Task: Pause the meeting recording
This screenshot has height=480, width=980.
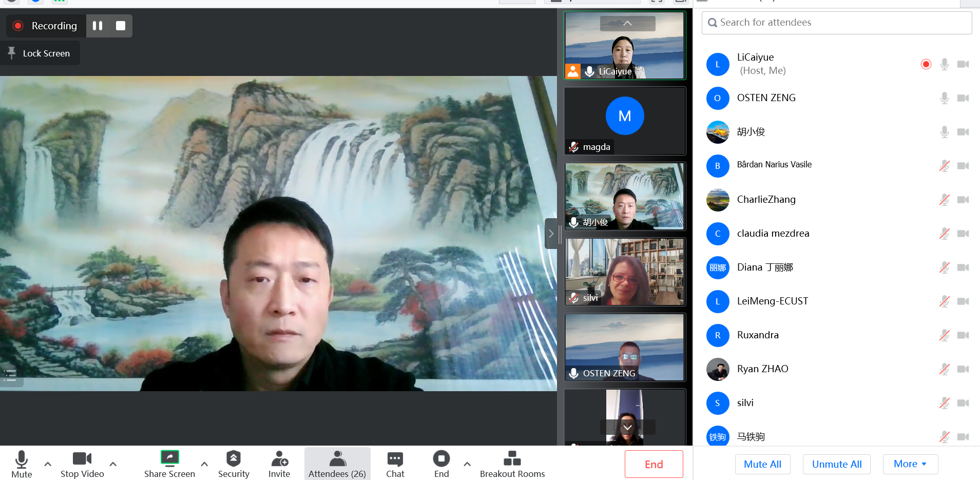Action: (98, 26)
